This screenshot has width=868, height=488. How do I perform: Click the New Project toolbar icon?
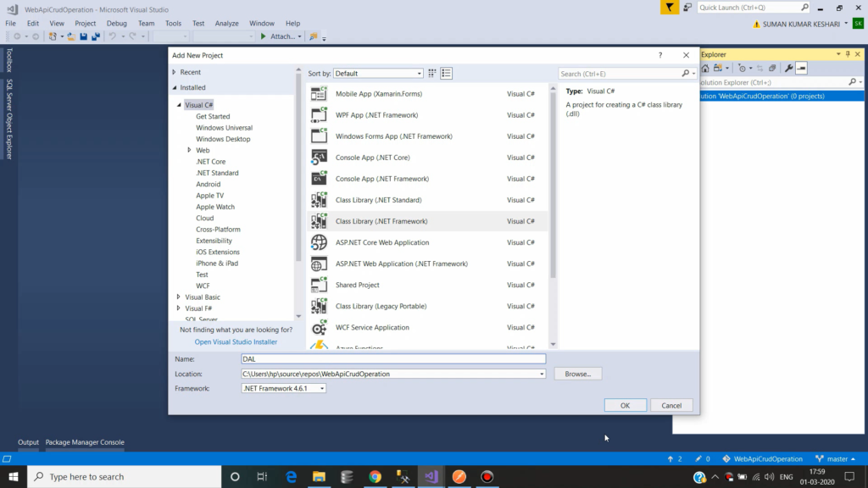coord(53,36)
